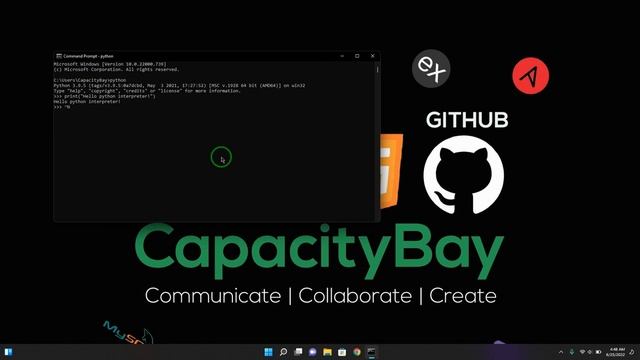Image resolution: width=640 pixels, height=360 pixels.
Task: Click the last '>>>' prompt line
Action: tap(62, 107)
